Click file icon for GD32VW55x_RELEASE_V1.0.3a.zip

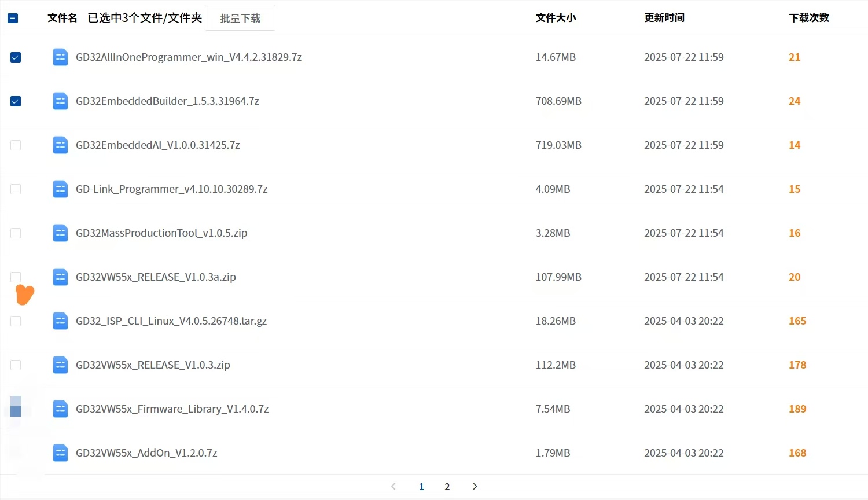pos(60,277)
